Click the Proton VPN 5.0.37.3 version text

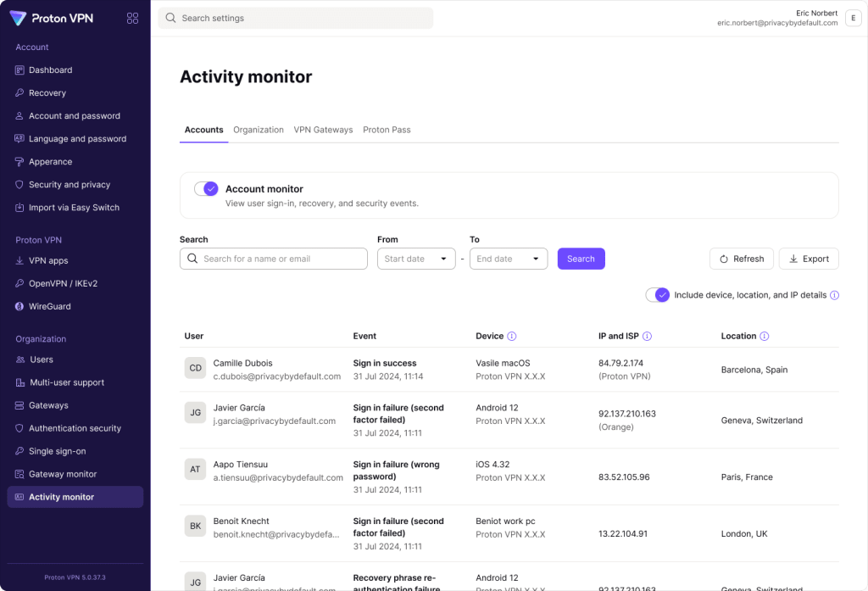(x=75, y=577)
